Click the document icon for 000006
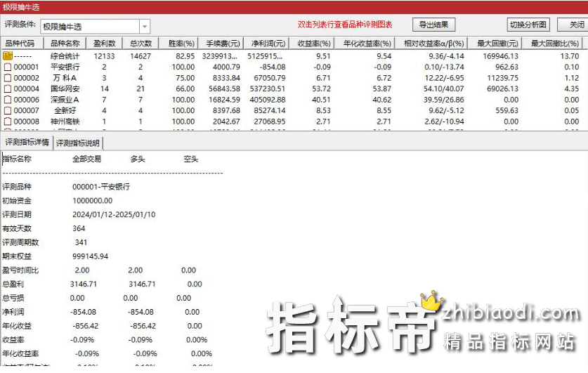Screen dimensions: 588x373 point(8,100)
